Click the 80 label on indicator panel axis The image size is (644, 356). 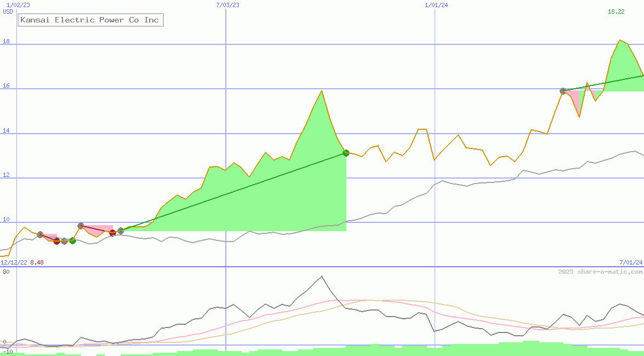pos(6,272)
